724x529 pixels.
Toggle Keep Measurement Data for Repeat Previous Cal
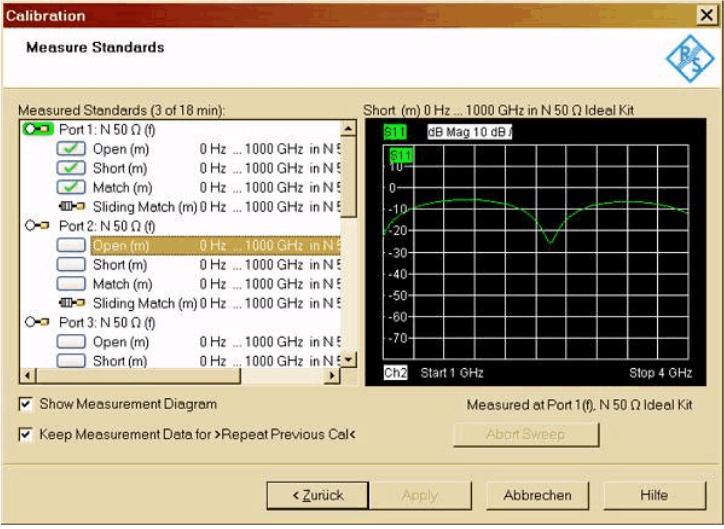[x=25, y=435]
